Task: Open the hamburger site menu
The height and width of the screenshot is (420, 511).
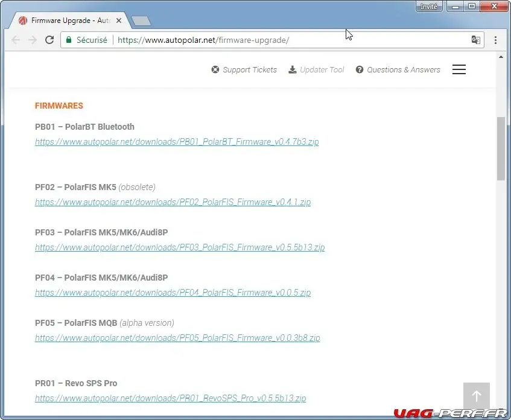Action: (x=459, y=69)
